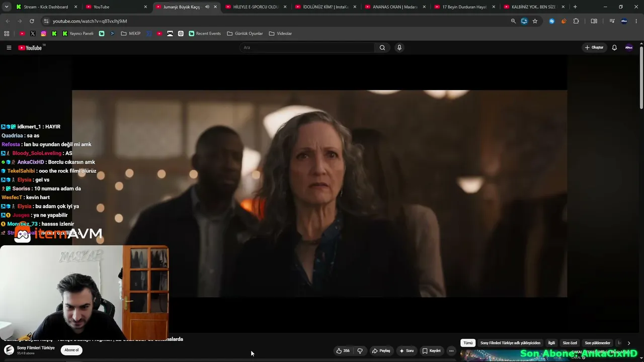
Task: Show more filter chips with the arrow
Action: (x=628, y=343)
